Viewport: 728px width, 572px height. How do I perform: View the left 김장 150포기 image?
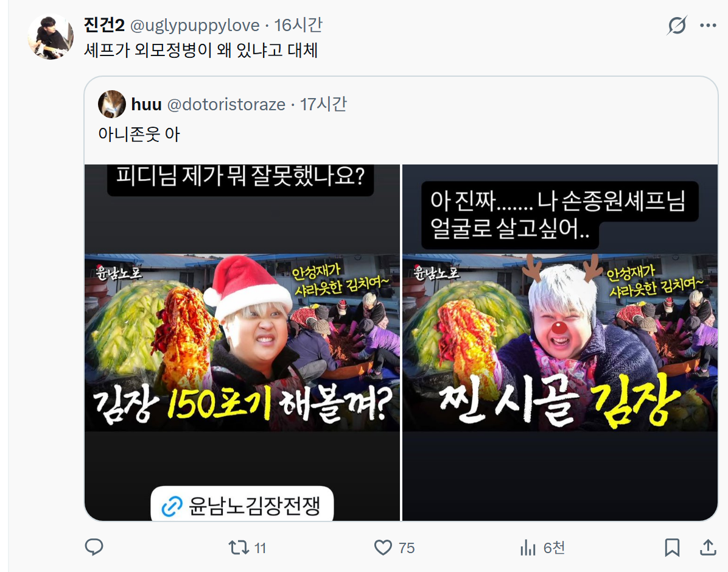click(242, 342)
